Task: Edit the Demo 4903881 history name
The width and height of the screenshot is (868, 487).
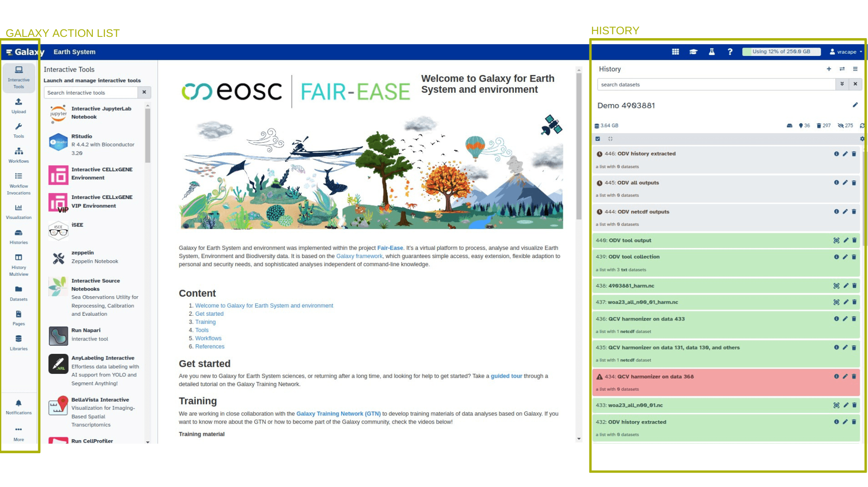Action: 855,105
